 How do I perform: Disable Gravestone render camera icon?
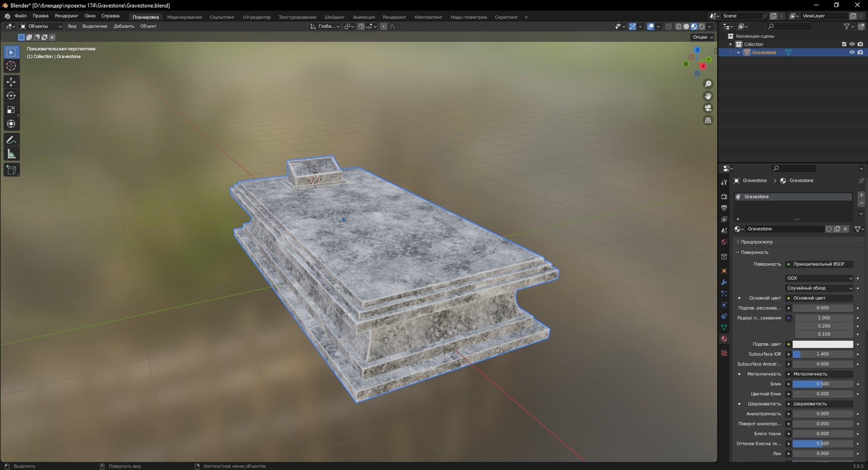[x=860, y=52]
